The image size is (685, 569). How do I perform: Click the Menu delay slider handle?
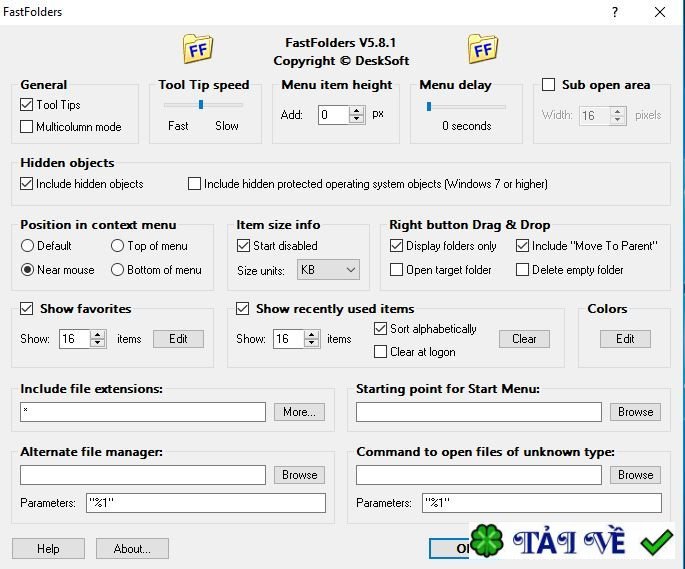(429, 106)
